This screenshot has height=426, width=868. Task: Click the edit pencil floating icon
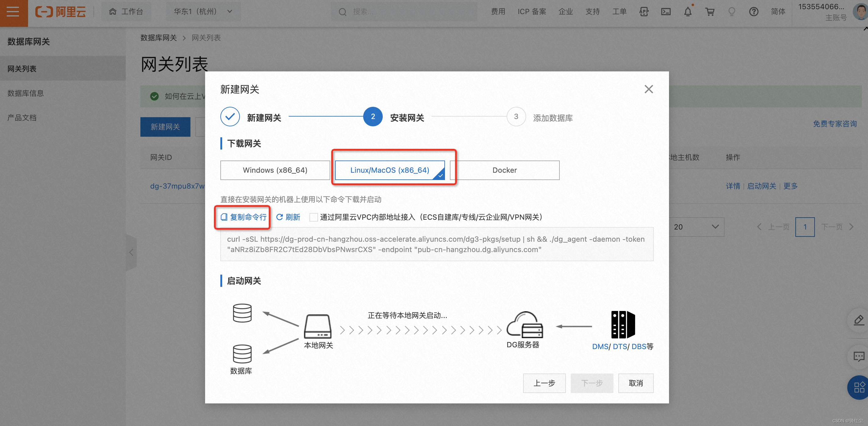[x=859, y=320]
